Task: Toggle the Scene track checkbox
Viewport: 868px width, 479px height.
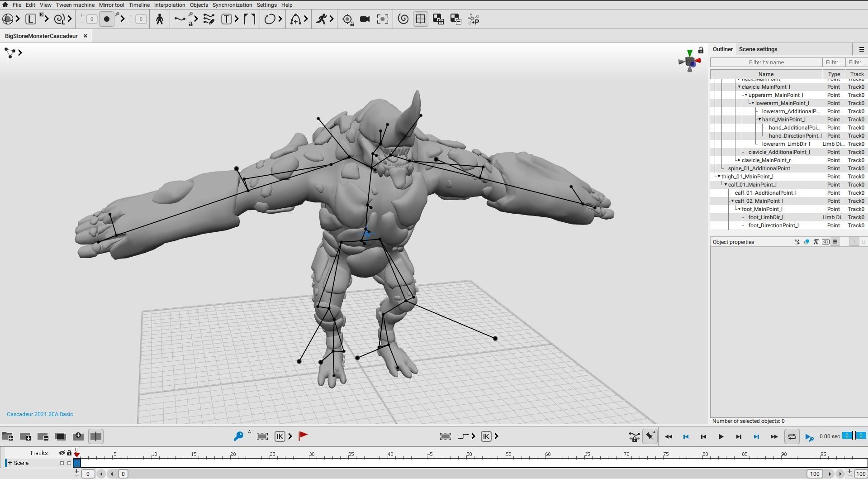Action: pos(62,463)
